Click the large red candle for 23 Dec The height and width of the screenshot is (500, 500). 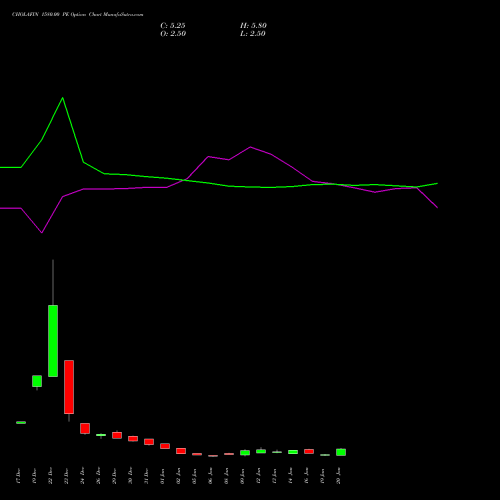69,387
